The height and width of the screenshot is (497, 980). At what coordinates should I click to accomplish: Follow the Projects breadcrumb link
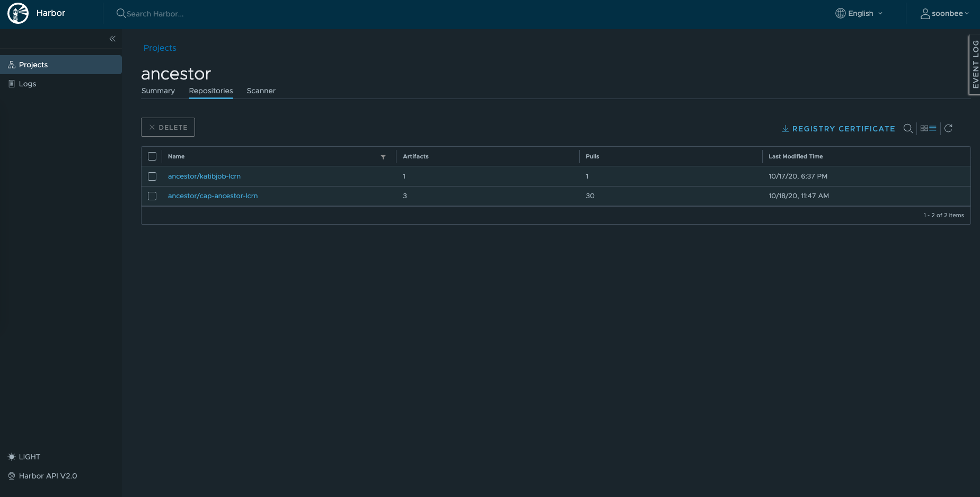coord(160,48)
